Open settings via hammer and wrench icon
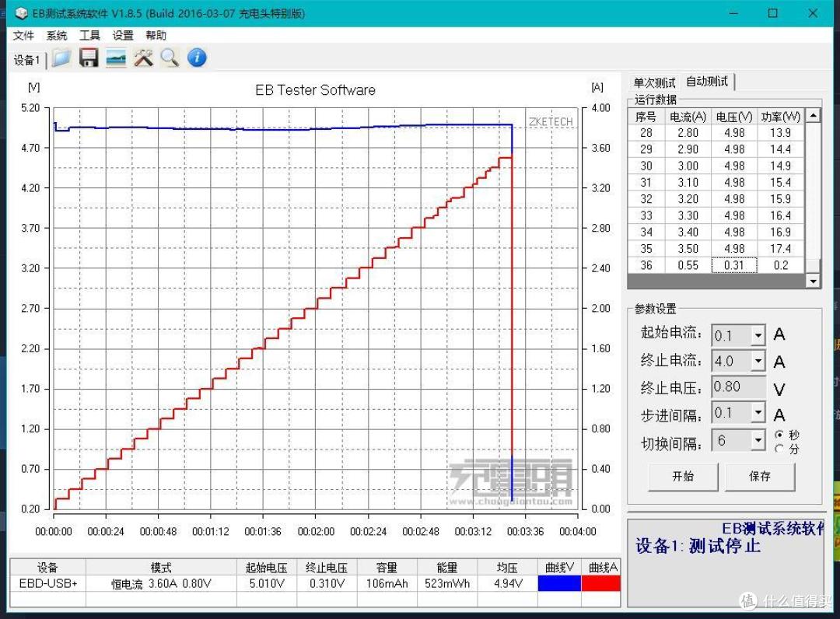 (x=143, y=58)
